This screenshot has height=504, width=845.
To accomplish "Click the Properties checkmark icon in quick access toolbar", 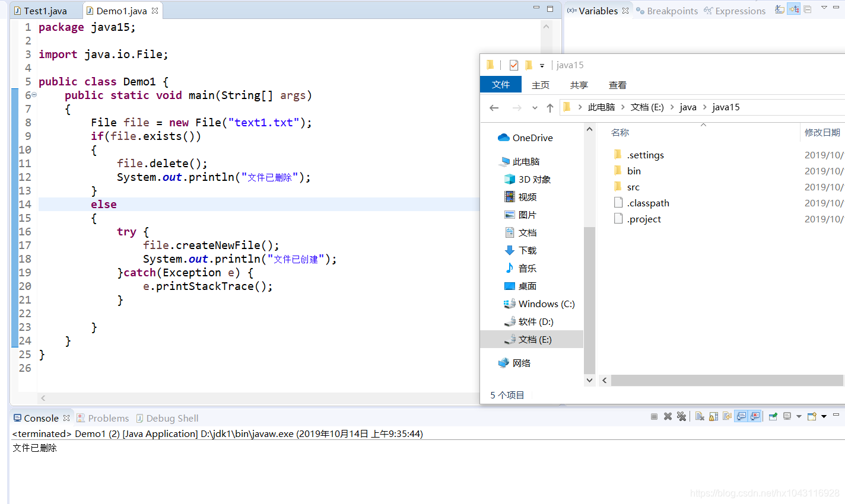I will [x=514, y=65].
